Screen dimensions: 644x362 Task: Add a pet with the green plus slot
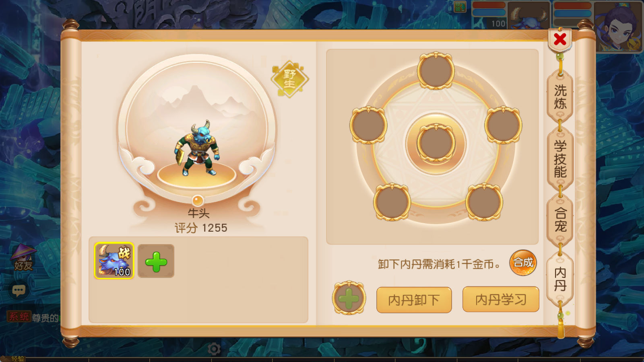(156, 261)
